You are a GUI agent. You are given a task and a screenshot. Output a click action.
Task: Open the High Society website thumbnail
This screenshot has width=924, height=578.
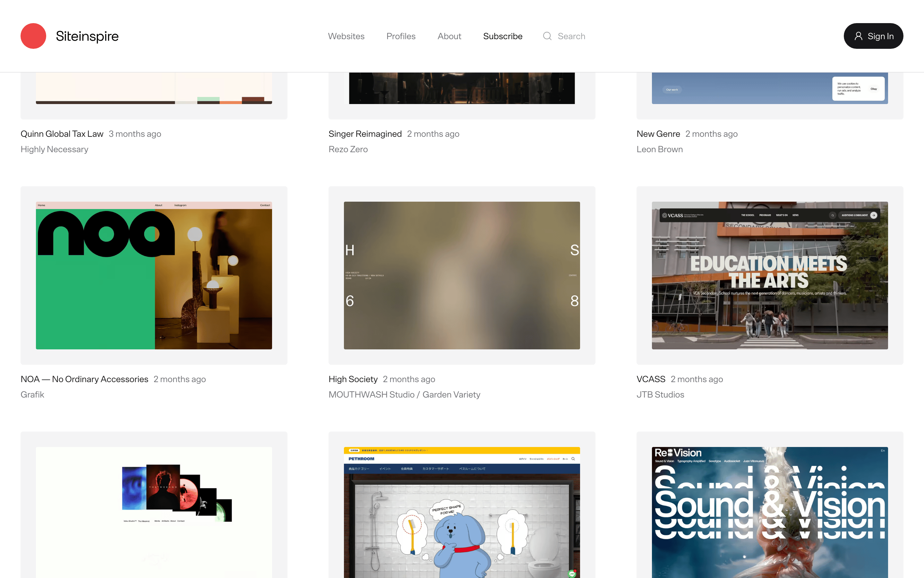tap(462, 275)
